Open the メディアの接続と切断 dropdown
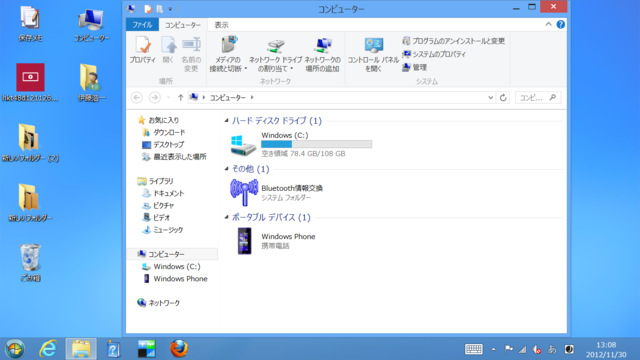This screenshot has height=360, width=640. (x=228, y=54)
